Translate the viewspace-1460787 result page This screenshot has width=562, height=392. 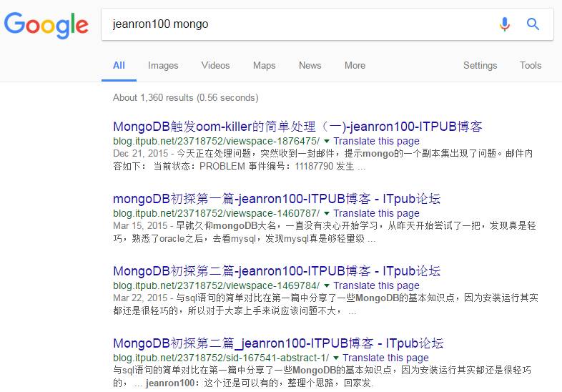coord(376,213)
